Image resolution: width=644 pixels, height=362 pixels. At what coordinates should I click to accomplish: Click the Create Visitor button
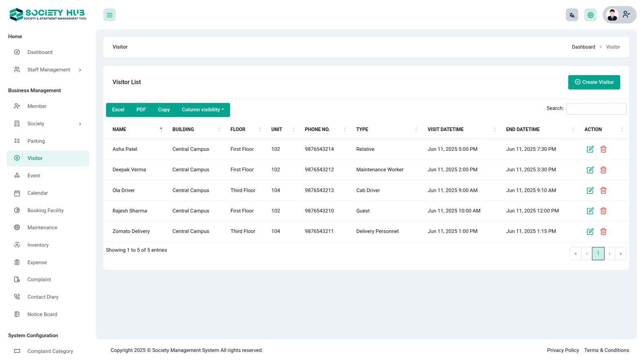(594, 82)
